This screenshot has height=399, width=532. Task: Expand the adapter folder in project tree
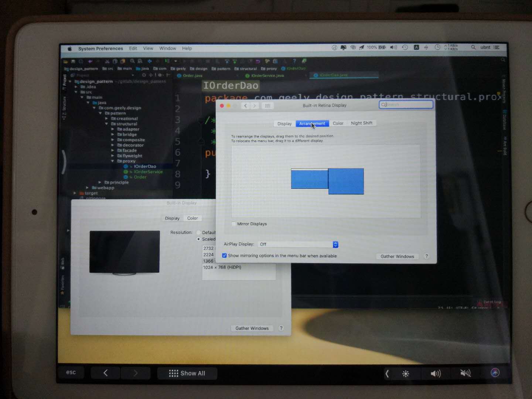pos(113,129)
